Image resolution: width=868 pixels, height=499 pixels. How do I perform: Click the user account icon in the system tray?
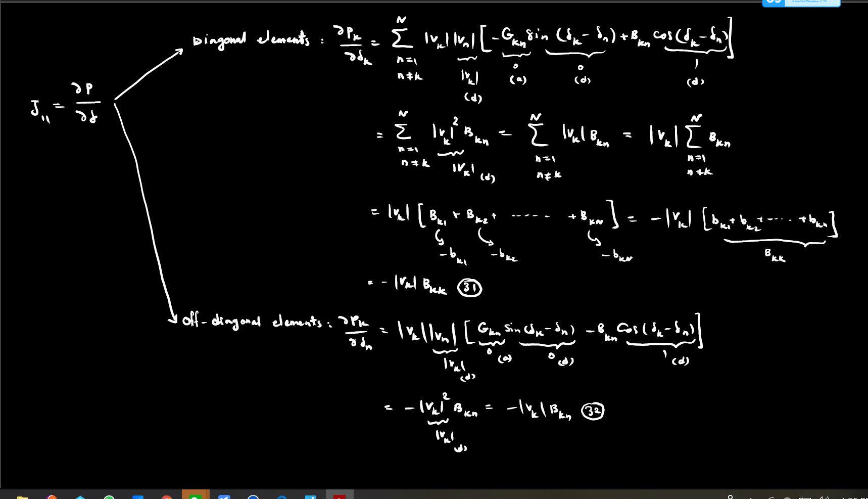coord(731,496)
